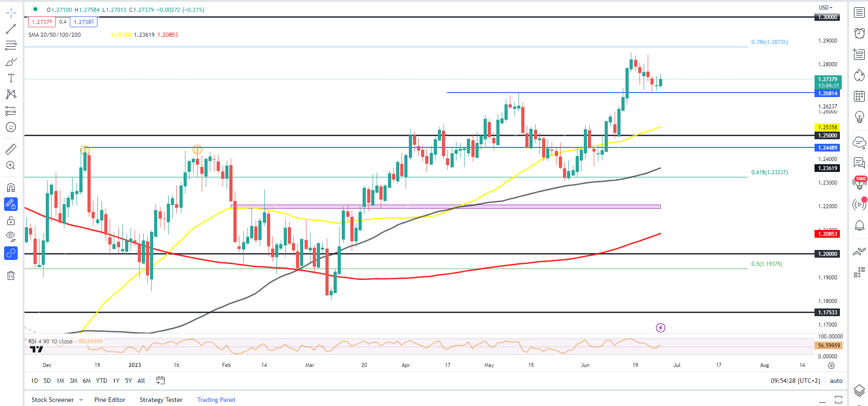This screenshot has width=868, height=406.
Task: Click the trash icon to remove drawings
Action: (x=11, y=275)
